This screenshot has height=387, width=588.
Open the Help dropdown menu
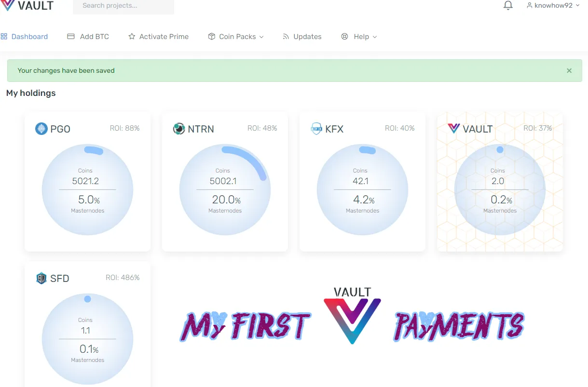(359, 37)
